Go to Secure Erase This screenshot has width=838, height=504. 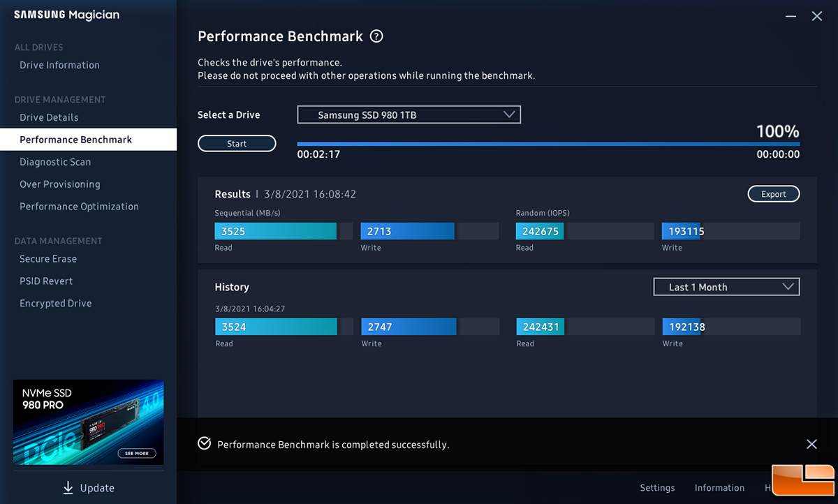[x=48, y=259]
